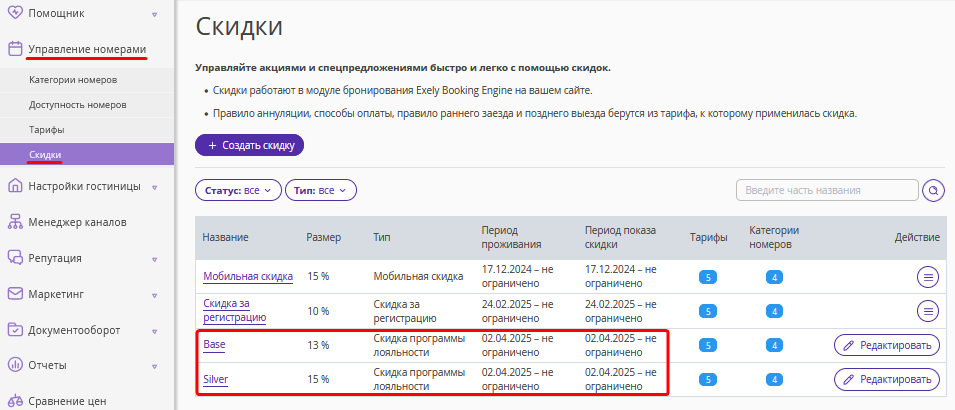Click tariffs badge 5 in Мобильная скидка row

coord(708,277)
